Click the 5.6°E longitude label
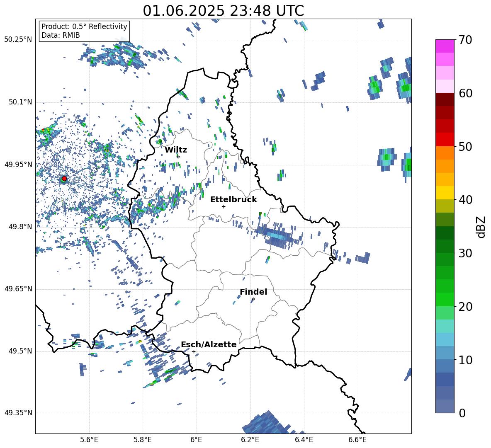The width and height of the screenshot is (491, 448). tap(89, 440)
